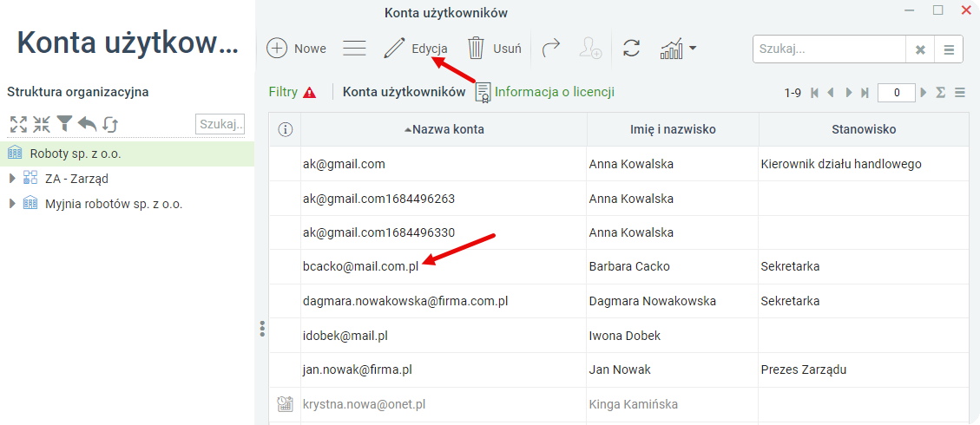Click the panel splitter three-dot handle
980x425 pixels.
[262, 329]
